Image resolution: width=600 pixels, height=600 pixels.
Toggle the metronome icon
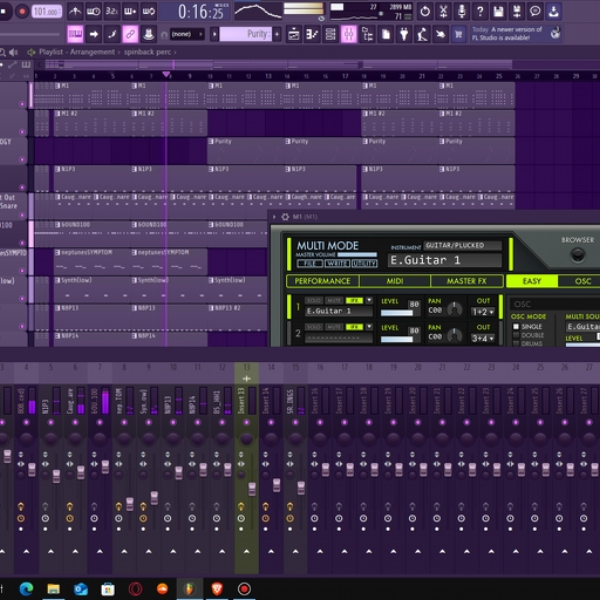(75, 11)
